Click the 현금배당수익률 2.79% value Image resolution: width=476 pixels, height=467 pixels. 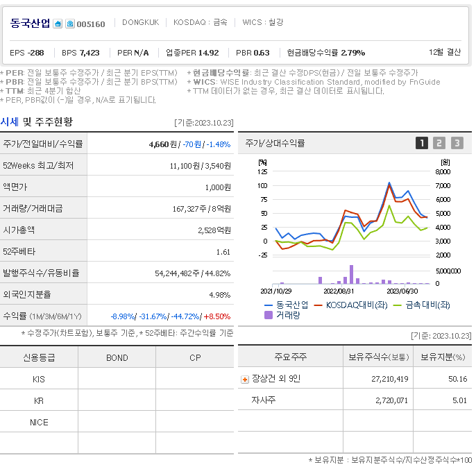pyautogui.click(x=352, y=53)
